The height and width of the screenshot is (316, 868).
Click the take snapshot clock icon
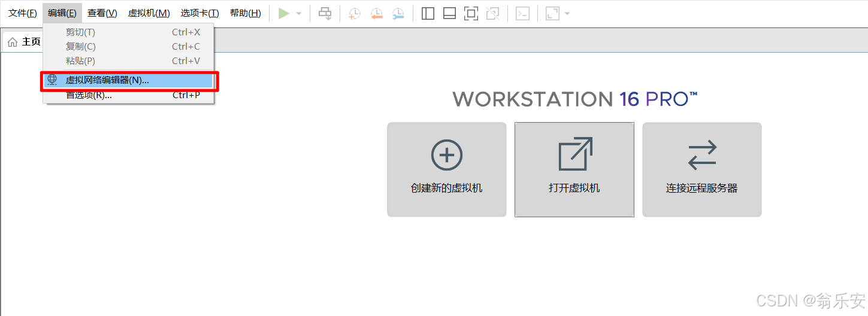tap(355, 13)
